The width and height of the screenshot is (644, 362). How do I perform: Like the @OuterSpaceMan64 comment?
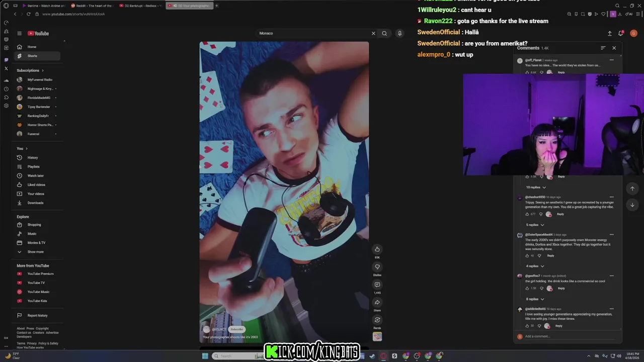[x=527, y=255]
